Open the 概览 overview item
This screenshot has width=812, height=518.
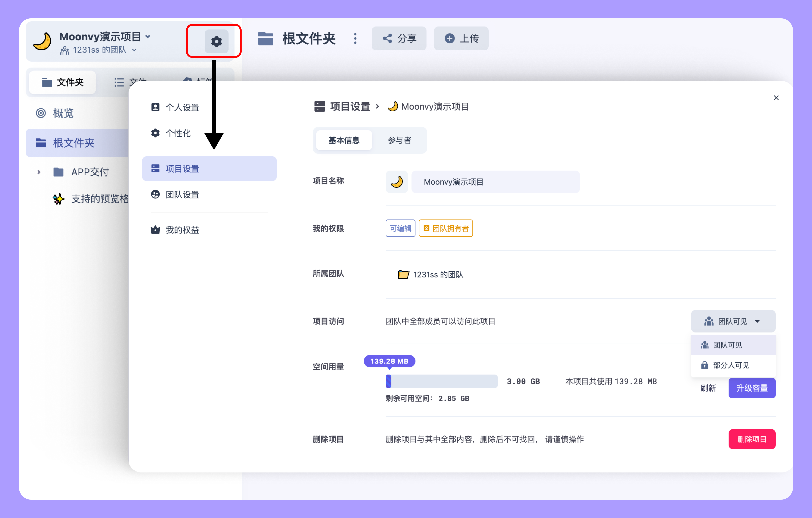coord(63,113)
